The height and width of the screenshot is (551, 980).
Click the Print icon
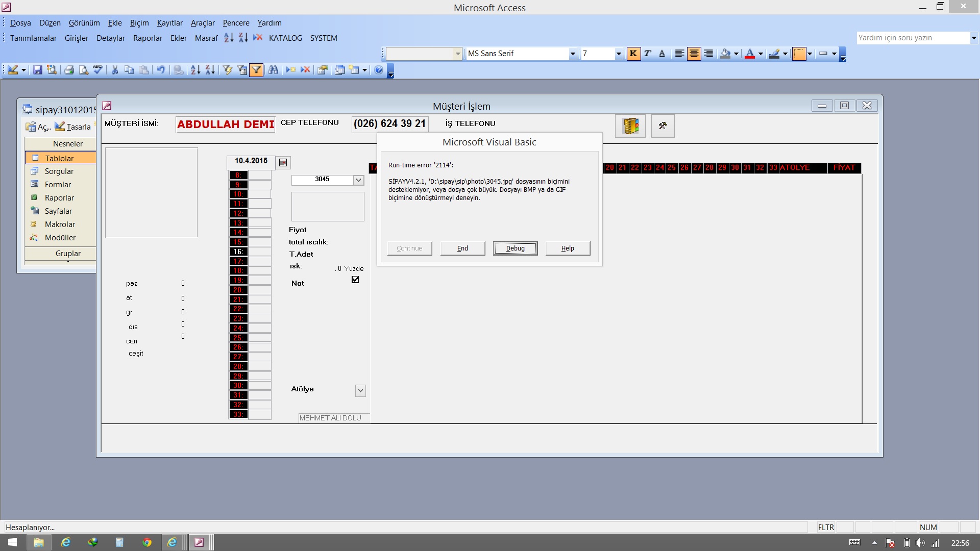coord(69,70)
